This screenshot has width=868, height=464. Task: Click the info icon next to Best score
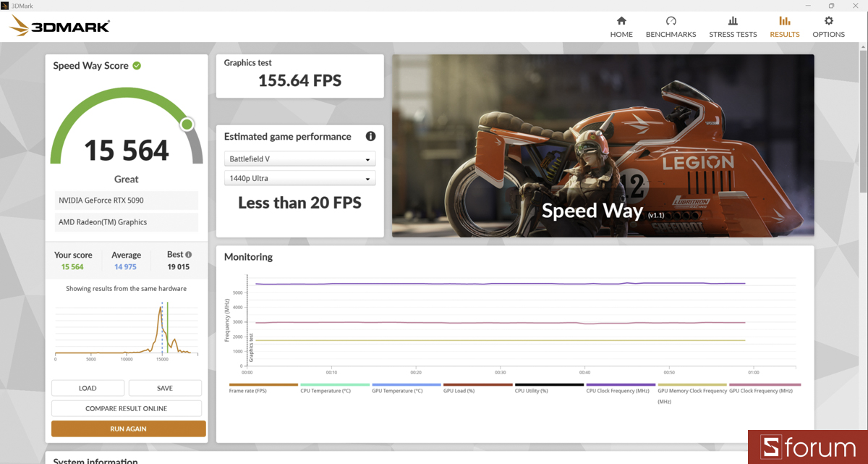[189, 255]
